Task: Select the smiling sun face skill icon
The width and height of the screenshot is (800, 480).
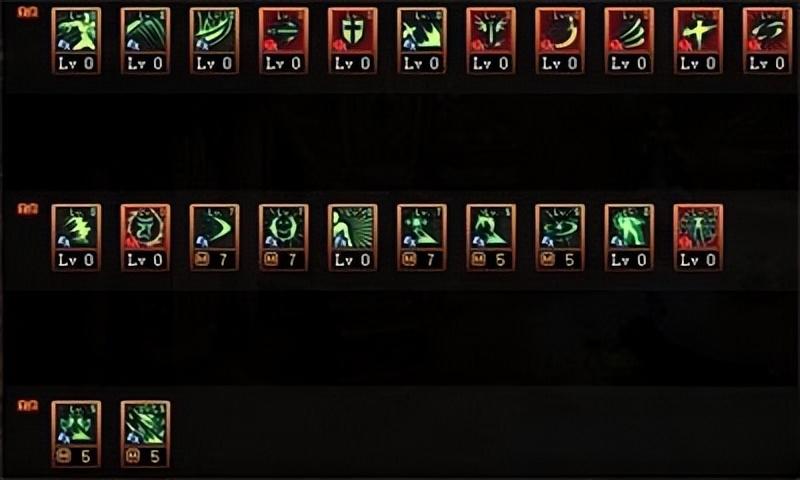Action: point(283,237)
